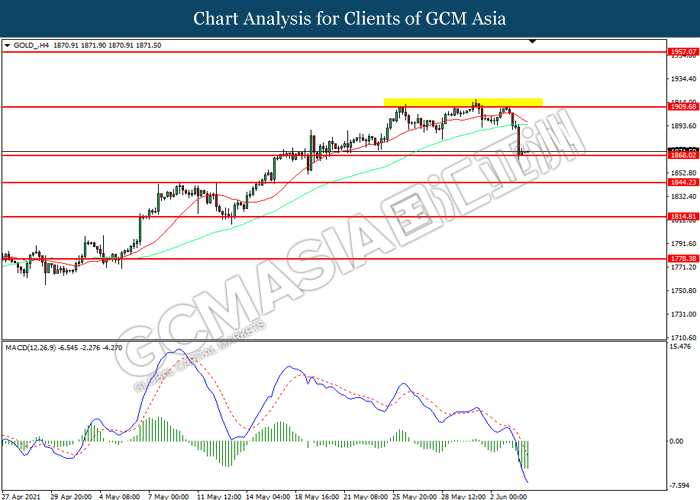
Task: Click the 1731.00 price axis value
Action: pyautogui.click(x=683, y=314)
